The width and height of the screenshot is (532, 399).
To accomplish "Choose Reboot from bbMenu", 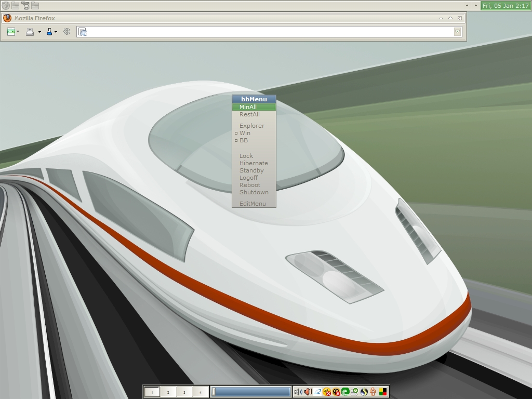I will pos(254,185).
